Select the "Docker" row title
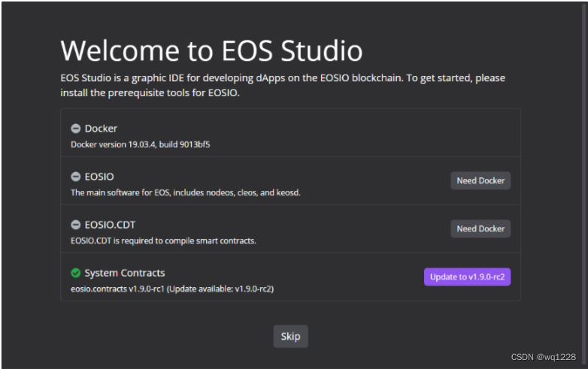This screenshot has height=369, width=588. click(101, 129)
